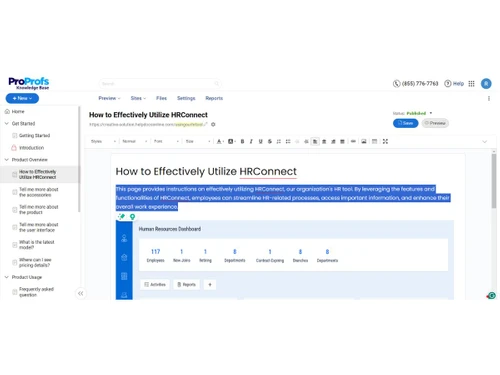Open Tell me more about the product
500x375 pixels.
coord(38,210)
